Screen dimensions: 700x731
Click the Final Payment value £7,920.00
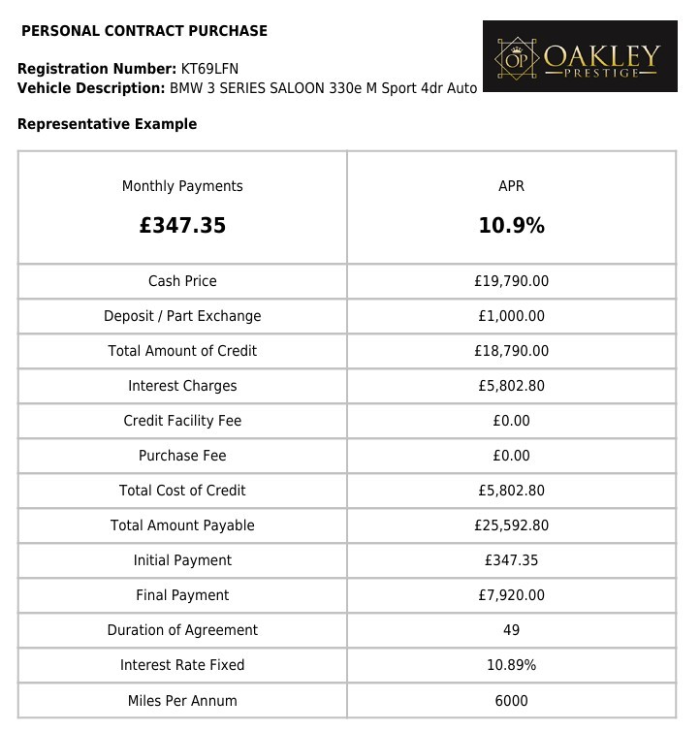[x=511, y=595]
